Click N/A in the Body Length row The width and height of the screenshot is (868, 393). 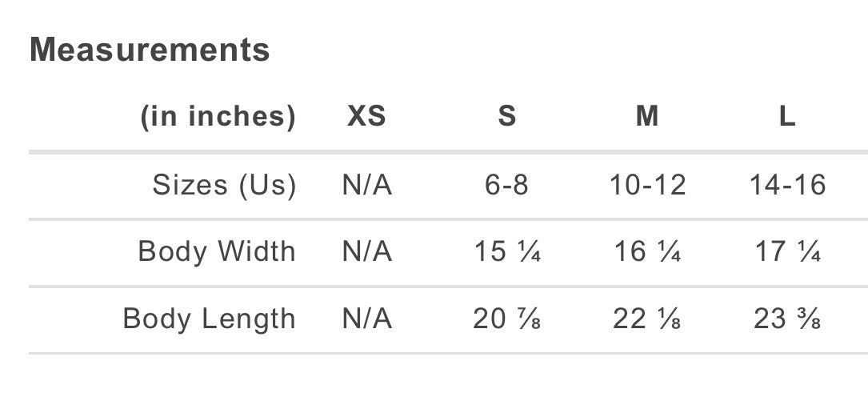tap(367, 319)
